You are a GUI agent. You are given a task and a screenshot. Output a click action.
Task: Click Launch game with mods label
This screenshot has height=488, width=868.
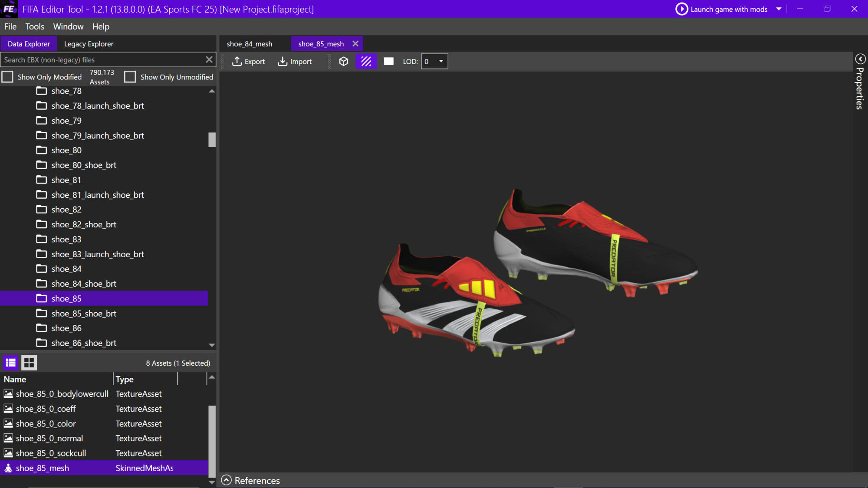coord(729,9)
